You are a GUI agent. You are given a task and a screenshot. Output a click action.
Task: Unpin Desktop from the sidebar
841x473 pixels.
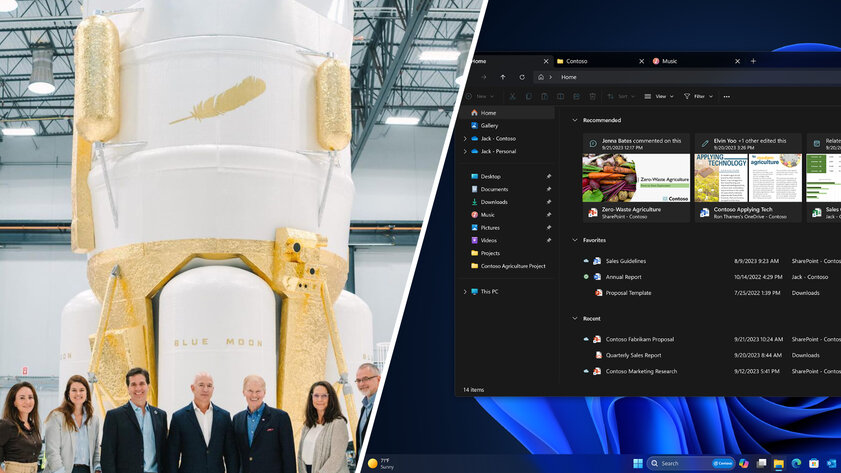(549, 176)
